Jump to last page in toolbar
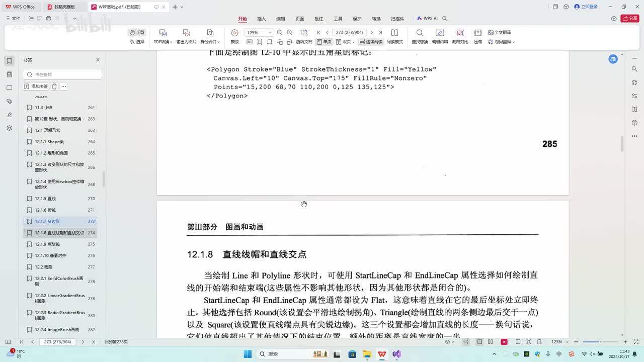The image size is (644, 362). coord(380,33)
